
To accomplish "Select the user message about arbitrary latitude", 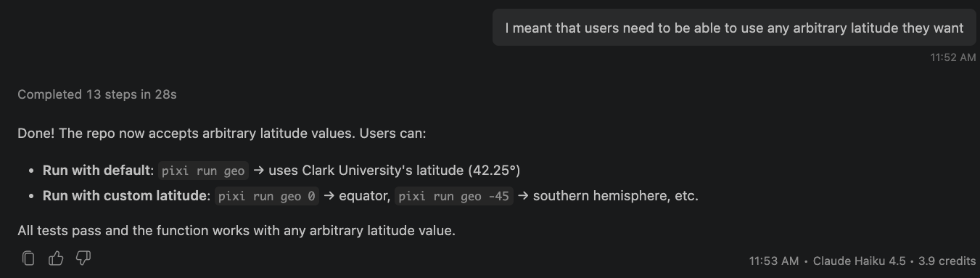I will [x=734, y=28].
